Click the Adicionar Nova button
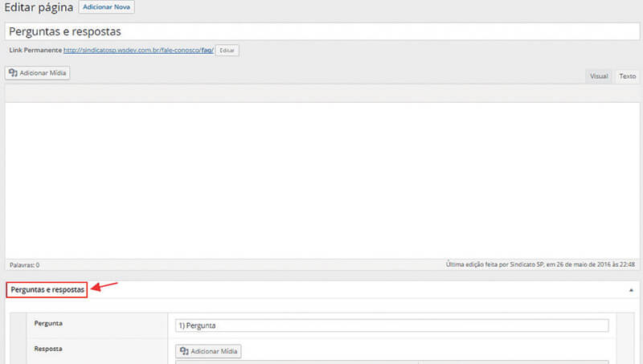Image resolution: width=643 pixels, height=364 pixels. coord(107,7)
